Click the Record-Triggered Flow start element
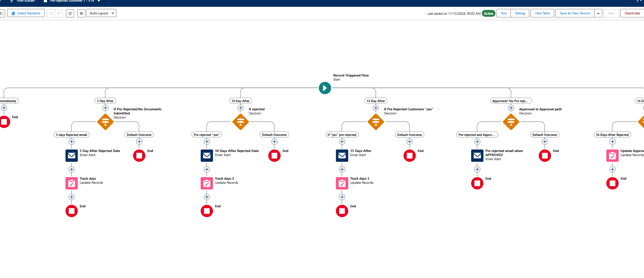 (x=325, y=88)
